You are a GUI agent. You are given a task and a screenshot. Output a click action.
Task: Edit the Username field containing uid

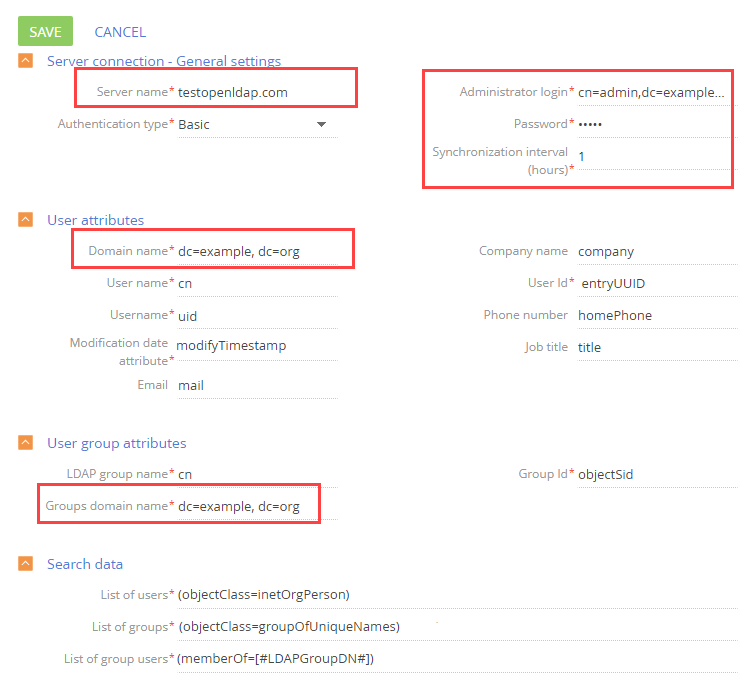click(258, 316)
